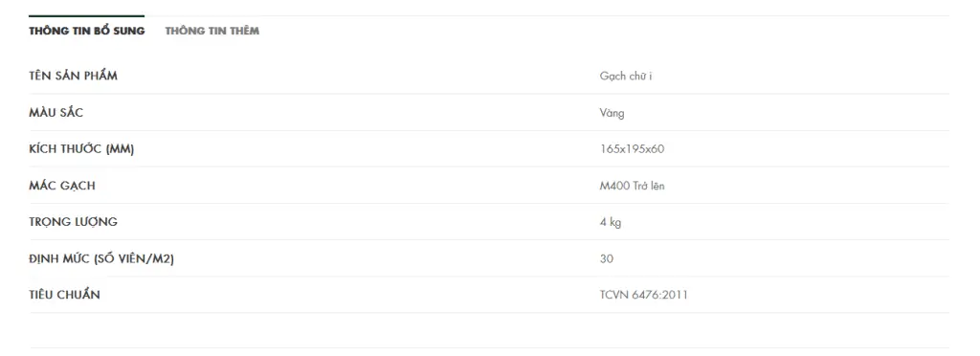Select the standard value TCVN 6476:2011
Viewport: 980px width, 356px height.
pyautogui.click(x=644, y=295)
